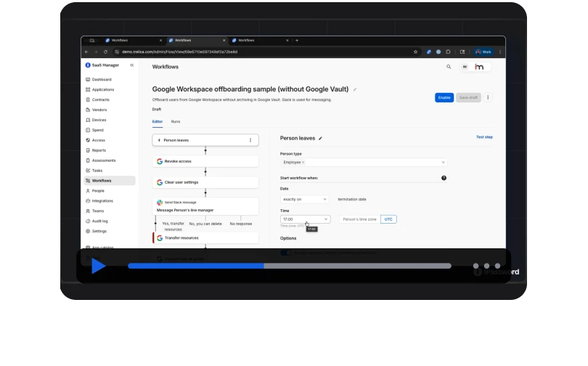Select Workflows in the sidebar
Screen dimensions: 588x366
click(110, 181)
